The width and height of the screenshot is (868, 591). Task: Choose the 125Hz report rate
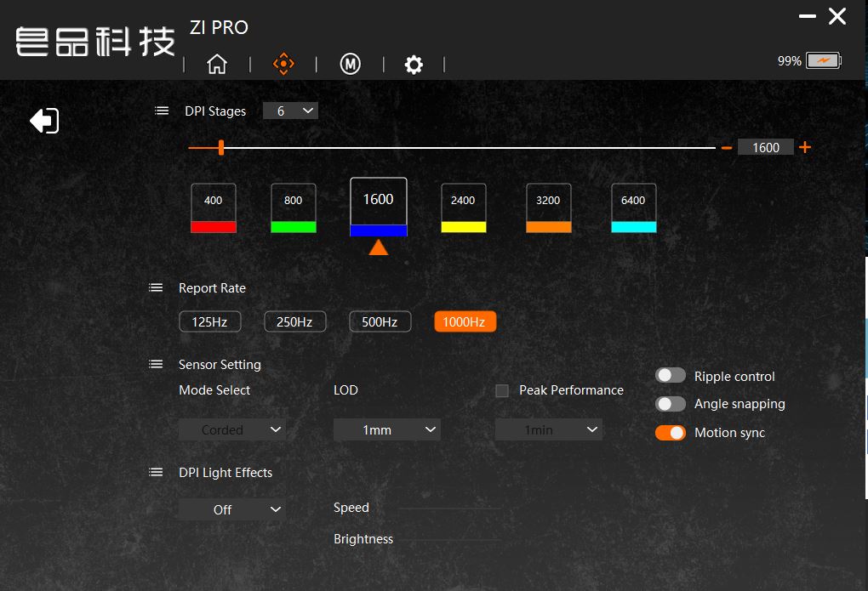click(x=209, y=322)
